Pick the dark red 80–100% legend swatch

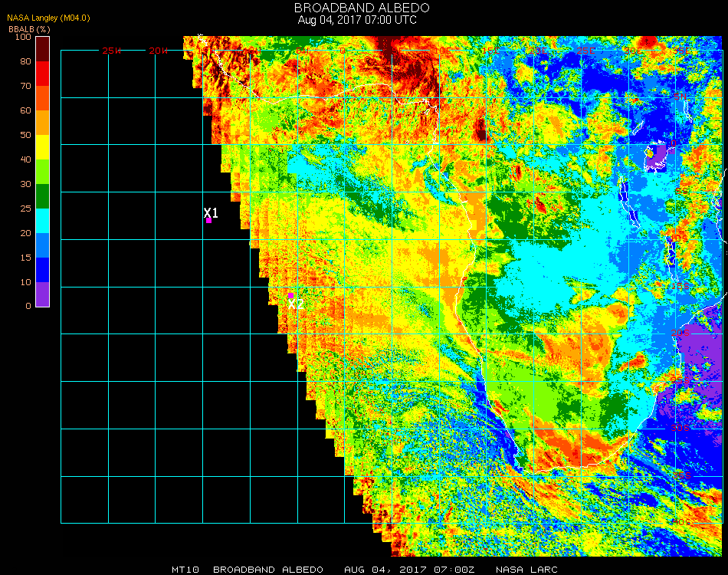coord(43,48)
